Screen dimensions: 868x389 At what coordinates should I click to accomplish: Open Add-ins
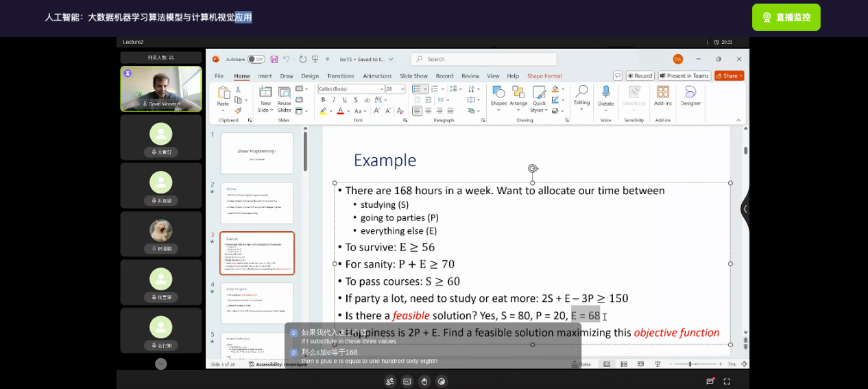[x=663, y=97]
